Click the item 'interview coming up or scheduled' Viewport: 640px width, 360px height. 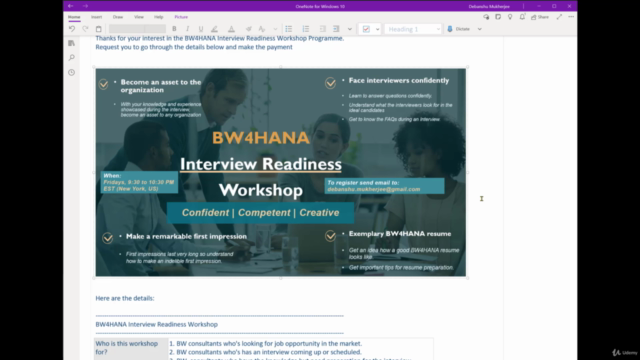[269, 352]
